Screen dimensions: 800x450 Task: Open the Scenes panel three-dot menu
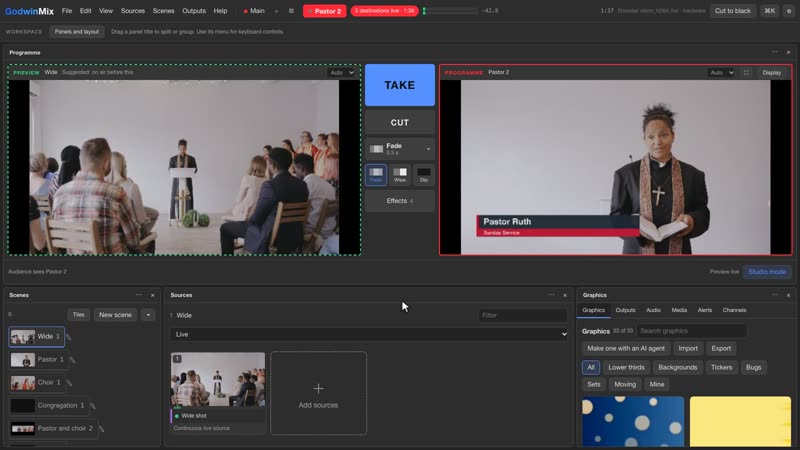pos(139,295)
